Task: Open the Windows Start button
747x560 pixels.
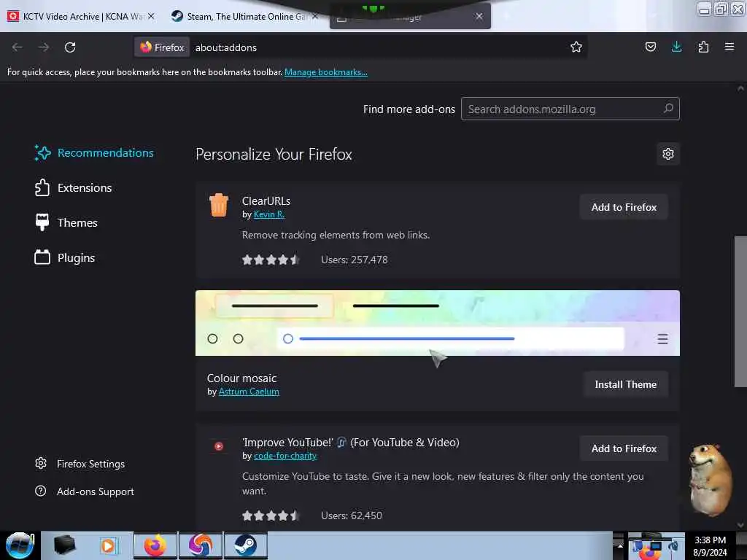Action: pyautogui.click(x=20, y=545)
